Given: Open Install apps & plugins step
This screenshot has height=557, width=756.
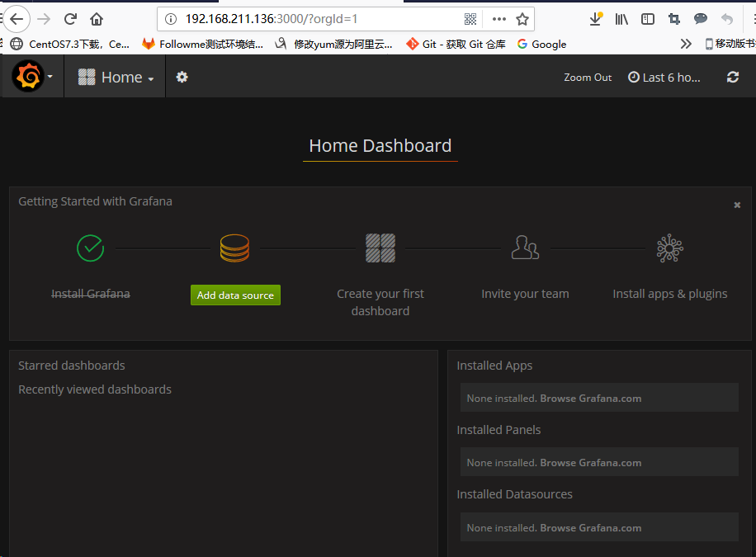Looking at the screenshot, I should pos(670,294).
